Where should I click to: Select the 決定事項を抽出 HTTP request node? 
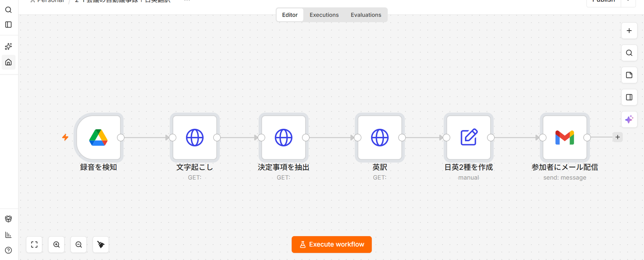283,138
